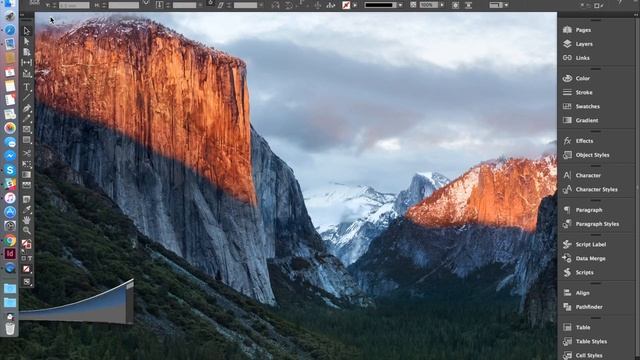This screenshot has height=360, width=640.
Task: Click the 100% value field in control bar
Action: click(429, 5)
